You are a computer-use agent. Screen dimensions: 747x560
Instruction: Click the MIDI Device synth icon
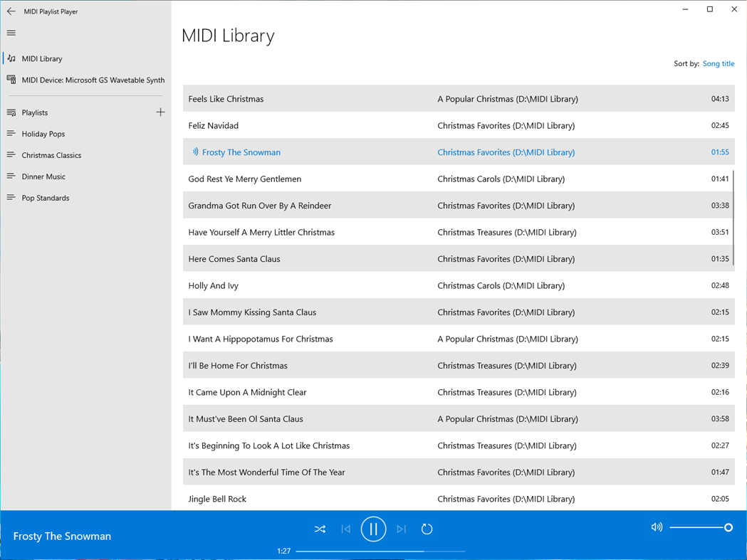point(11,79)
